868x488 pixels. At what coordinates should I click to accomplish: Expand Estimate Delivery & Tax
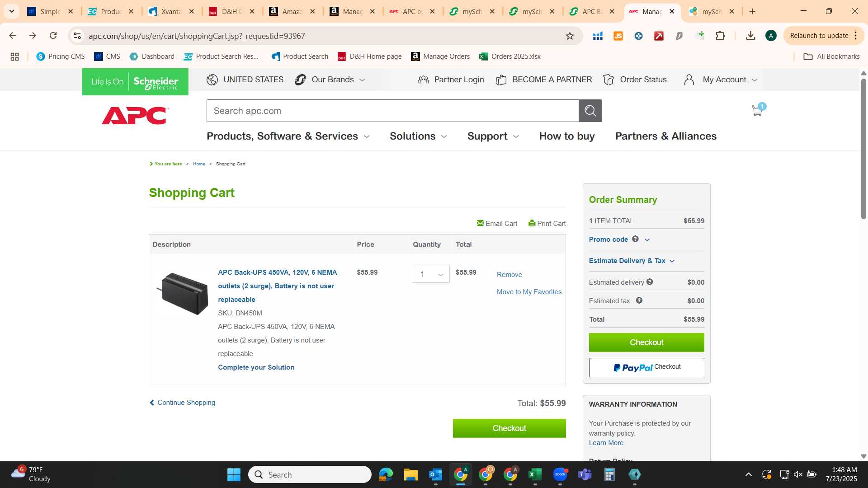pos(632,261)
